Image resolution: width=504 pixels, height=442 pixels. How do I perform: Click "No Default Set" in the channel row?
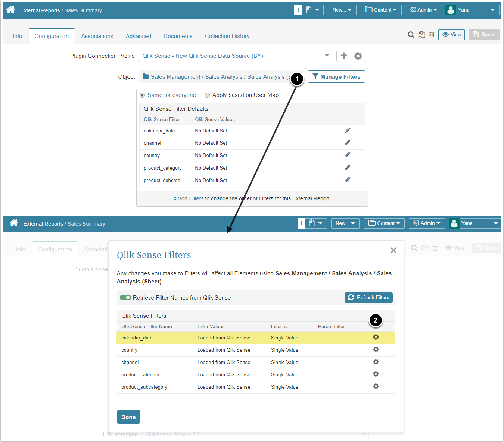pos(211,143)
